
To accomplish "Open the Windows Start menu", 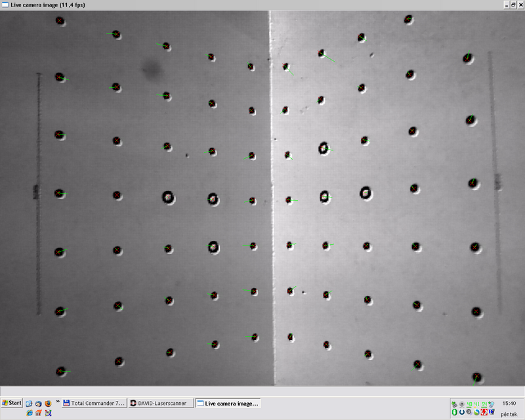I will (x=12, y=403).
